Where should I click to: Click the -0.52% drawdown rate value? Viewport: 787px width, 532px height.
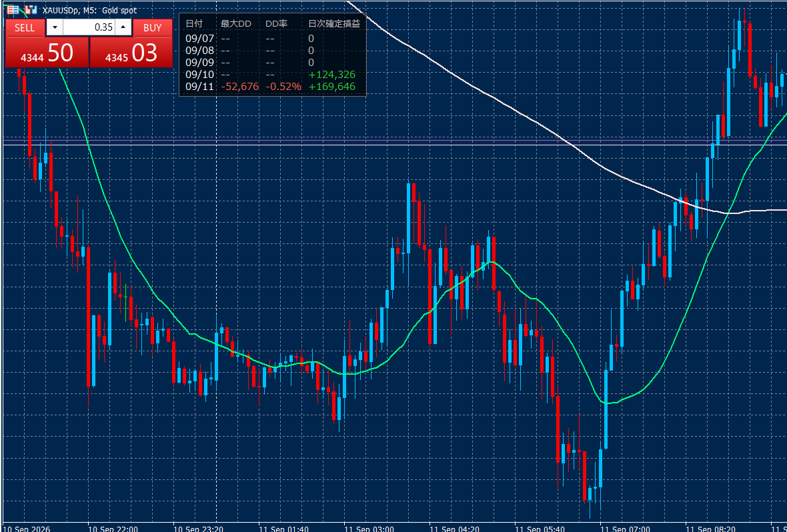click(x=283, y=87)
